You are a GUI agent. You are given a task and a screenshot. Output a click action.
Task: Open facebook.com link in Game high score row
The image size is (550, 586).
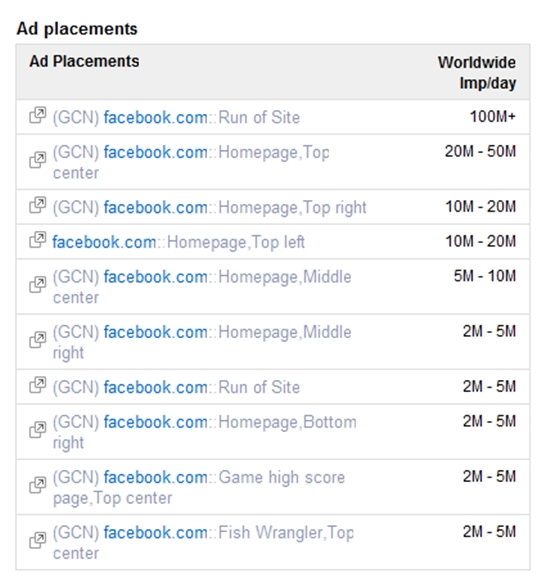tap(155, 478)
